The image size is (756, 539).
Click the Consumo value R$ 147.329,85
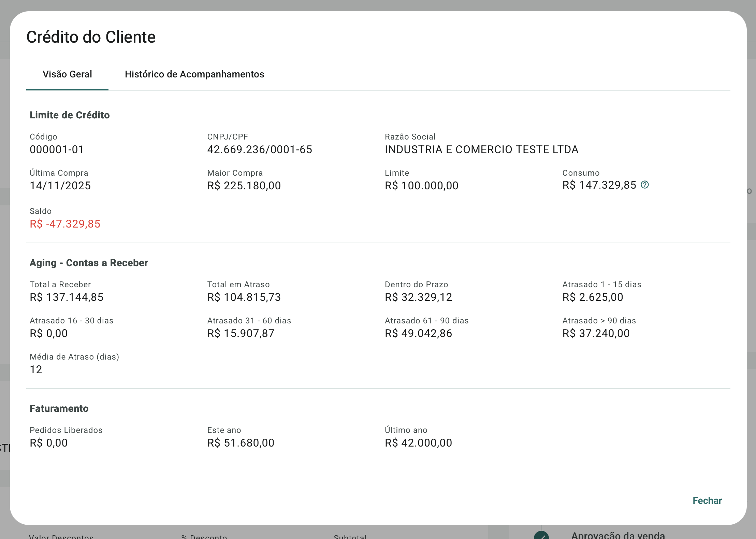[599, 185]
